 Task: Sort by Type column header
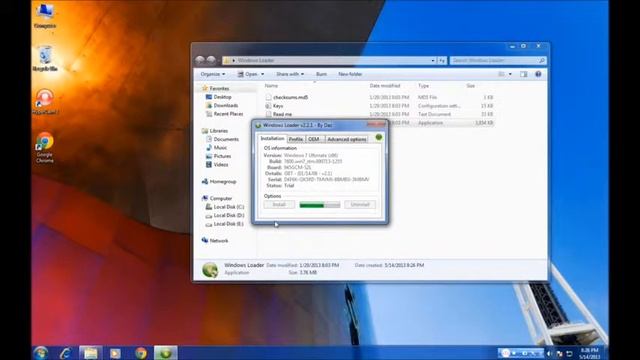(423, 86)
